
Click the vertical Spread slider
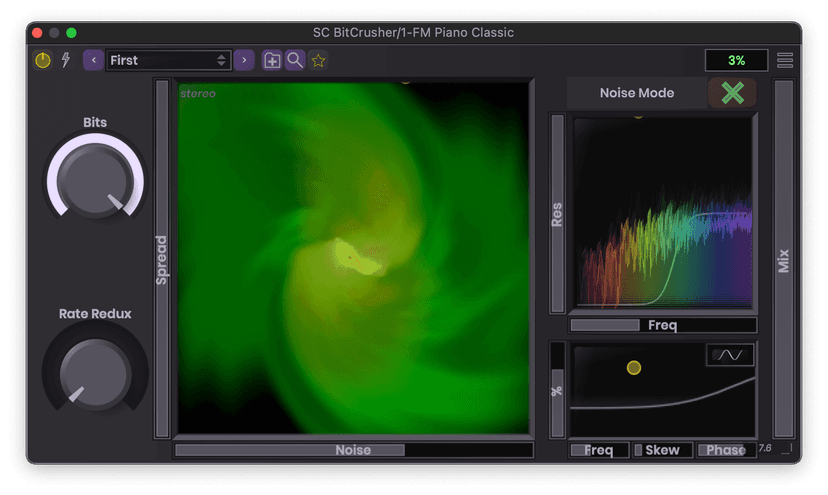tap(161, 260)
